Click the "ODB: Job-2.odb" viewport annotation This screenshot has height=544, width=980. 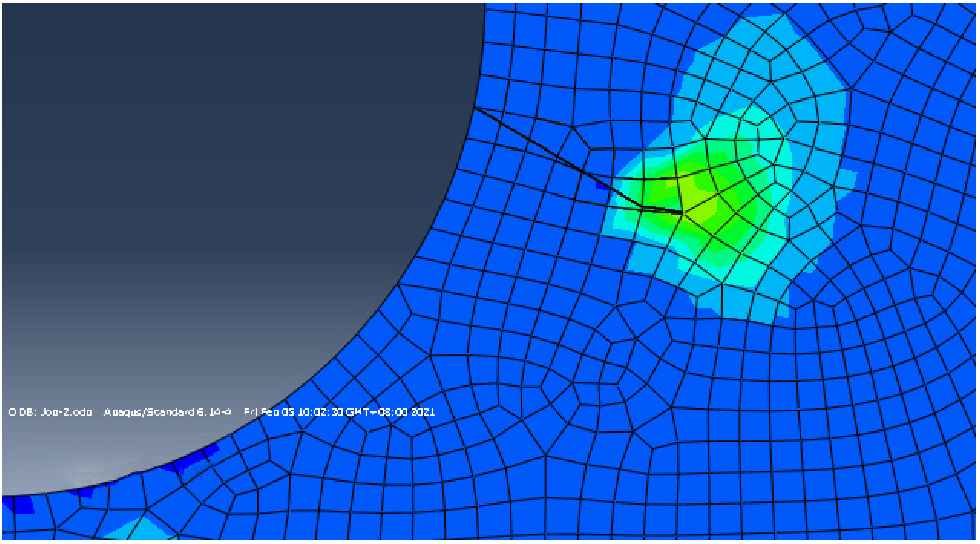click(x=50, y=412)
